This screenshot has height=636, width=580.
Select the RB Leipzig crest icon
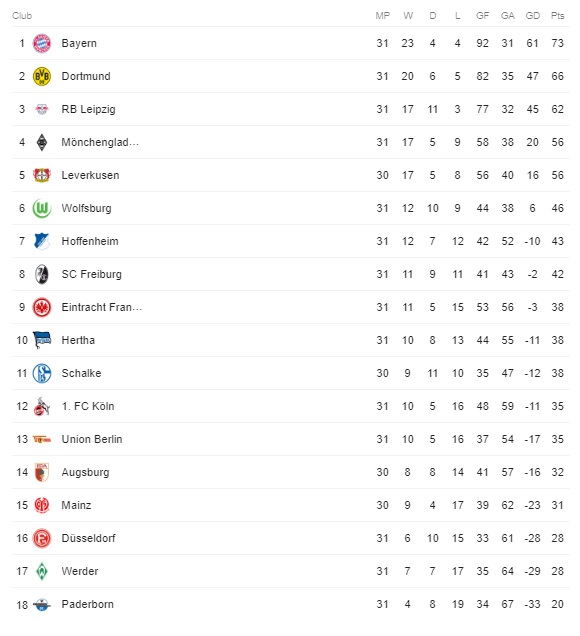42,109
